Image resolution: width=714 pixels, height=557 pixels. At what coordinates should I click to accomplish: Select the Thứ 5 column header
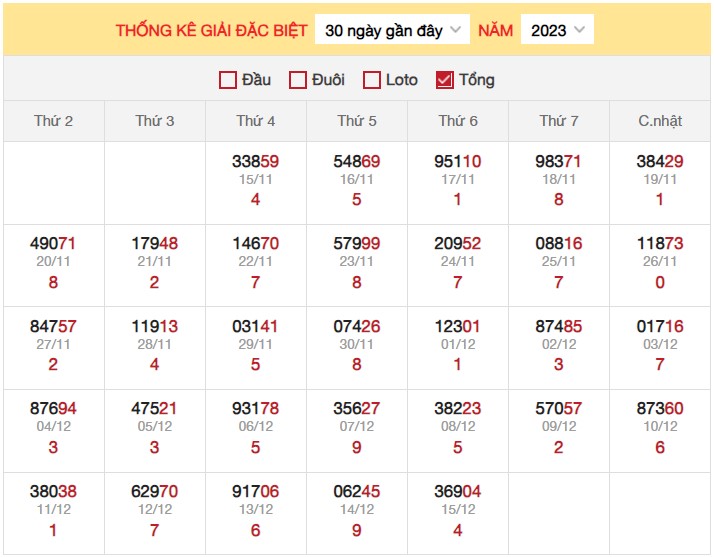pos(357,121)
